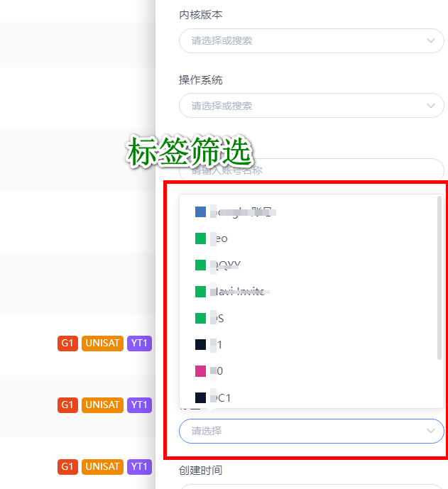Image resolution: width=448 pixels, height=489 pixels.
Task: Click the orange UNISAT tag in the middle tagged row
Action: [103, 405]
